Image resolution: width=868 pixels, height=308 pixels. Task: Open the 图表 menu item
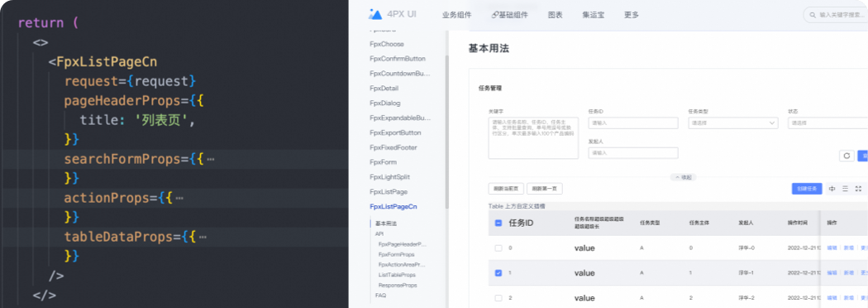556,15
